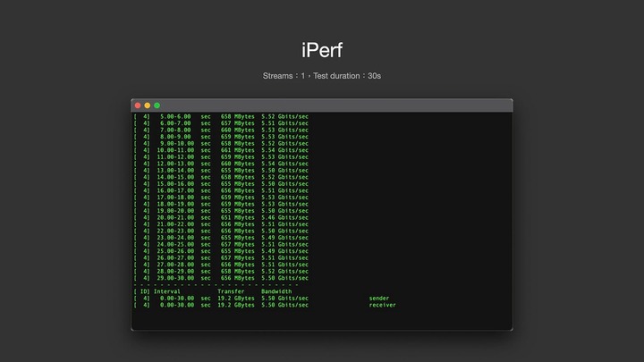
Task: Click the 'Interval' column header
Action: (166, 291)
